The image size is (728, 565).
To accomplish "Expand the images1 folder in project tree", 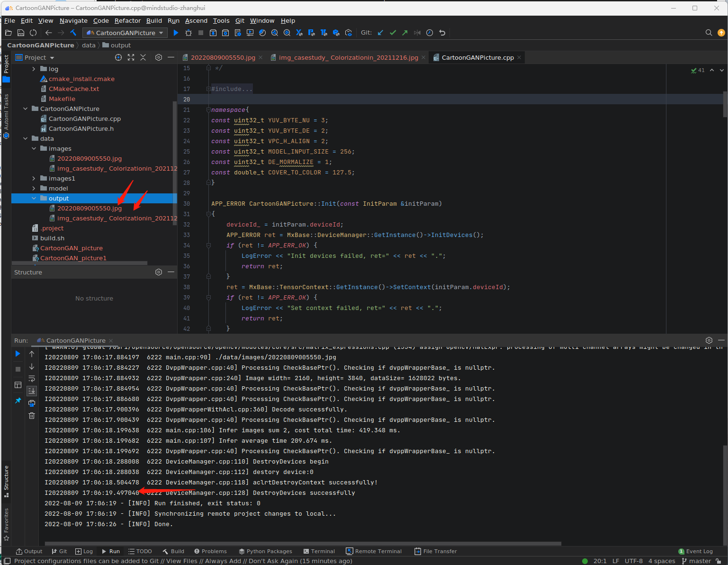I will [34, 179].
